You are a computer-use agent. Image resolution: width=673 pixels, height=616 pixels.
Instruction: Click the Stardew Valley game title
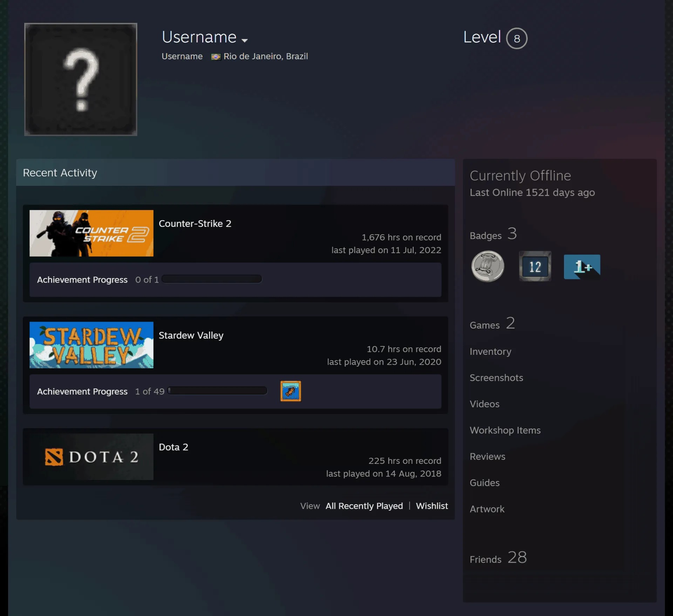coord(191,336)
